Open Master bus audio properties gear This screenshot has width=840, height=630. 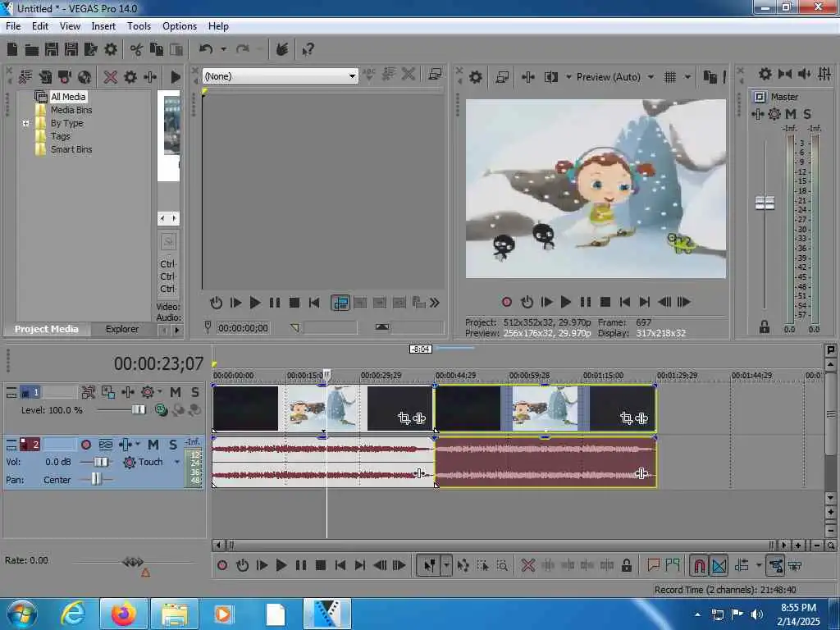click(x=765, y=74)
